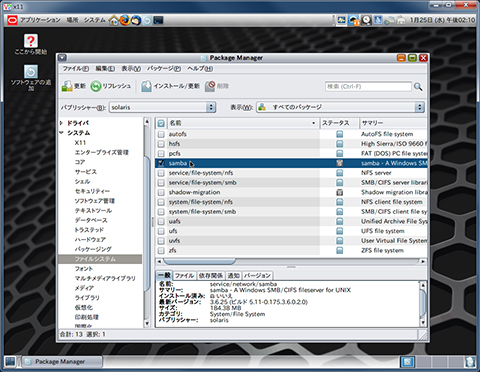Click the Oracle logo in the panel
The height and width of the screenshot is (372, 480).
click(12, 20)
